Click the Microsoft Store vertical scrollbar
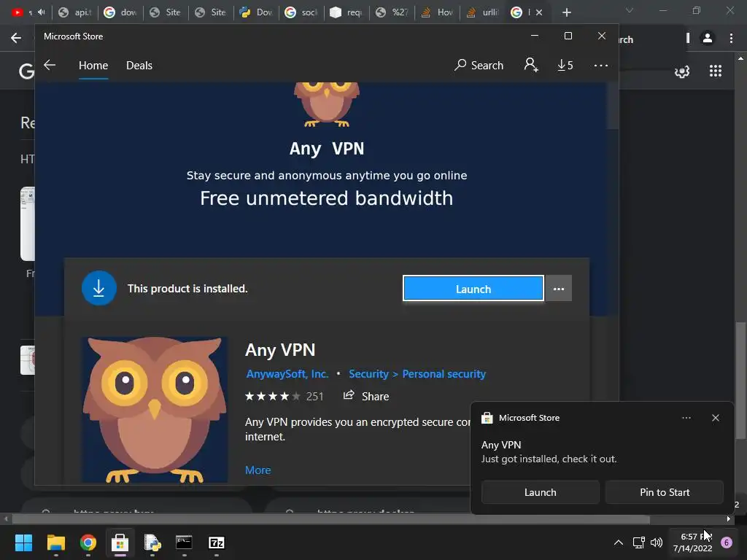747x560 pixels. coord(613,106)
